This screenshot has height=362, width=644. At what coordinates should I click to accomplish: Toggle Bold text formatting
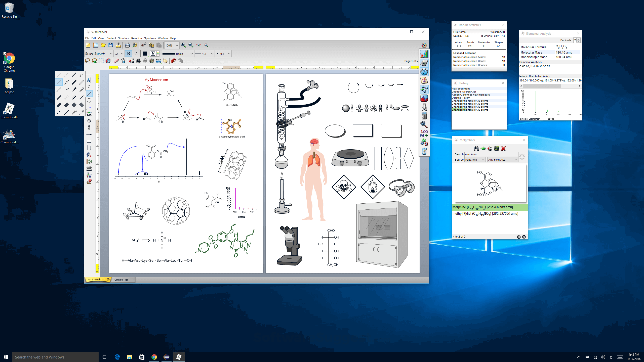tap(128, 54)
